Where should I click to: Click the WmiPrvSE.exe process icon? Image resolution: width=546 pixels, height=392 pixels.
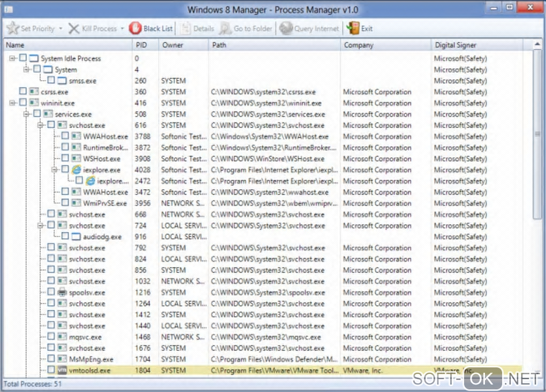[x=76, y=203]
